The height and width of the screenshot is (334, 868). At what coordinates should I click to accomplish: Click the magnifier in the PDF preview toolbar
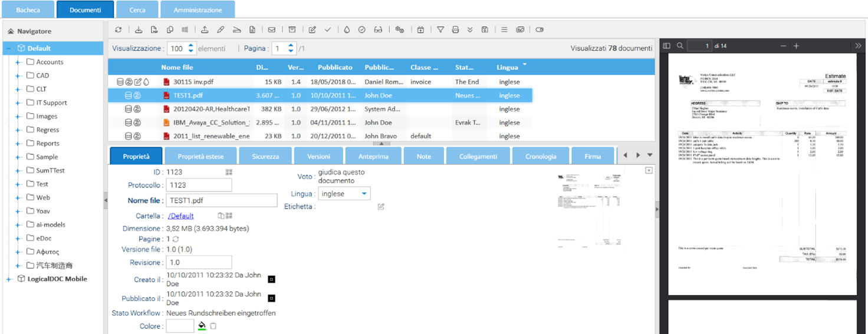pyautogui.click(x=680, y=45)
